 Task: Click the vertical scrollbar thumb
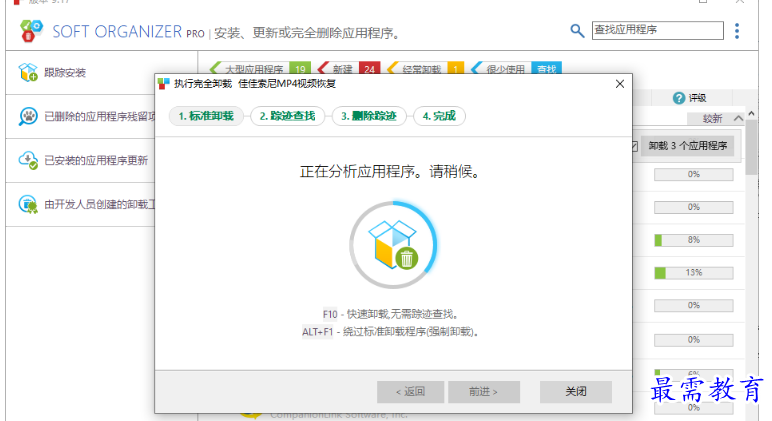coord(751,147)
